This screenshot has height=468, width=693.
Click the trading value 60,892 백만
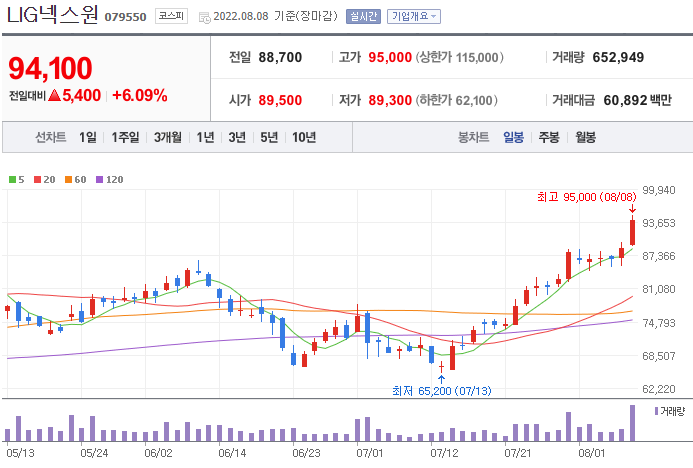(x=637, y=100)
